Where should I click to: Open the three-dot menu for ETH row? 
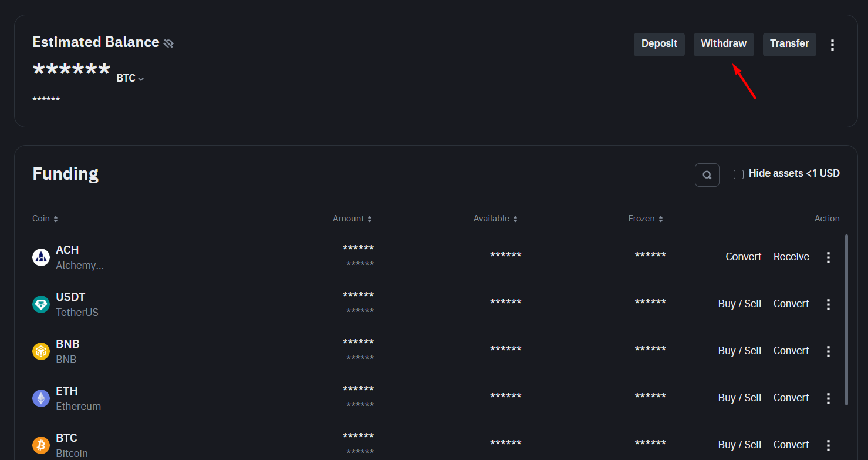[828, 398]
